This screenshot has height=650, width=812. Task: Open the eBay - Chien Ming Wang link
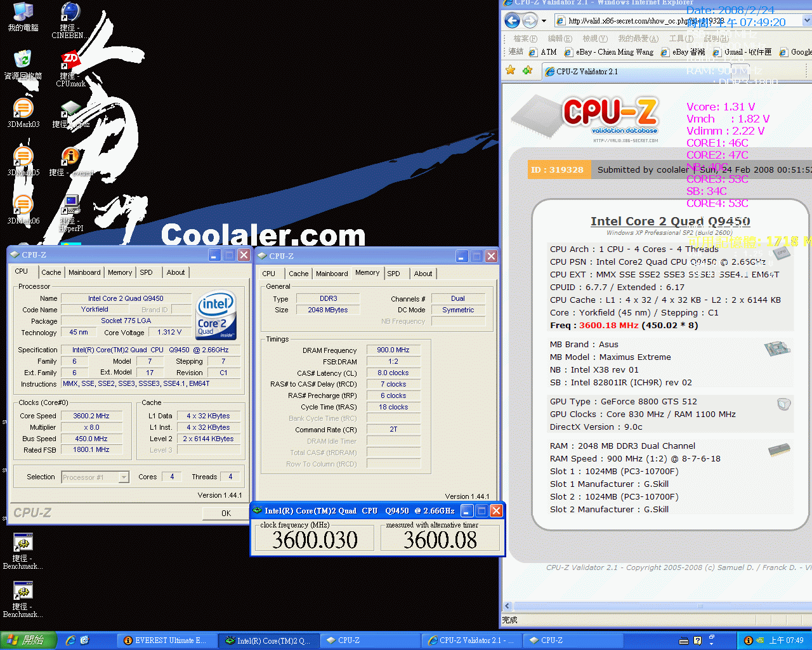609,52
